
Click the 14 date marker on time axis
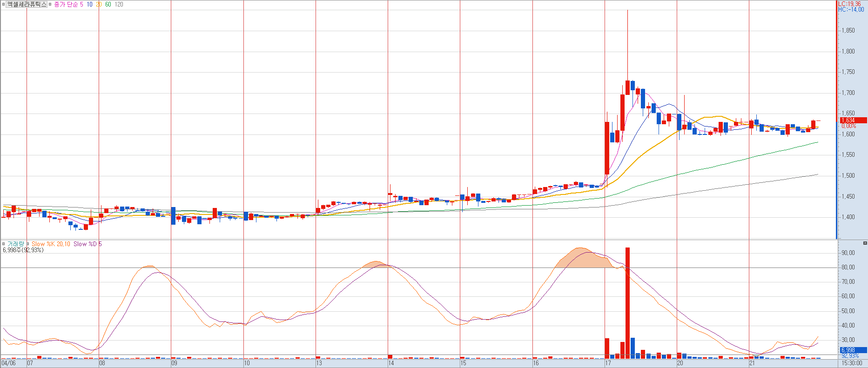click(x=391, y=363)
